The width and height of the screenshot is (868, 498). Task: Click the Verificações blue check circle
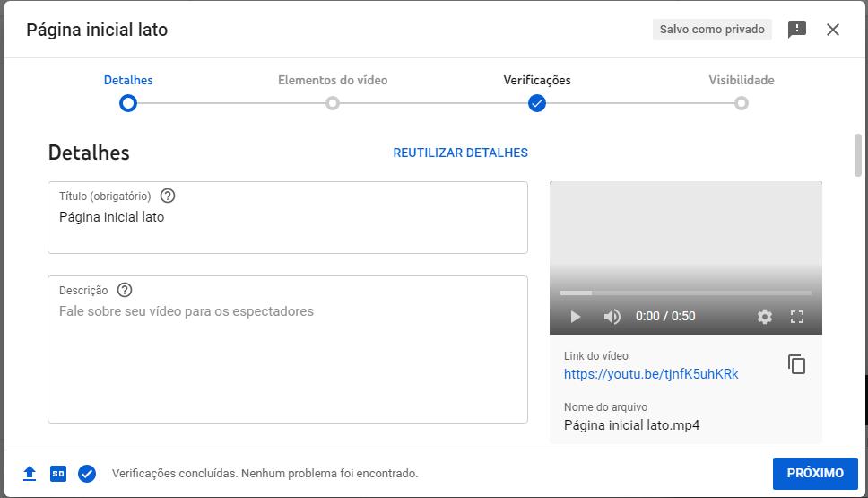537,103
